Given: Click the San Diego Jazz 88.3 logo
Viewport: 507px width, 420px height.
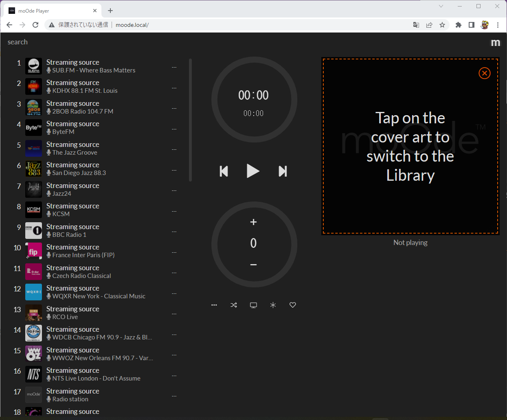Looking at the screenshot, I should pos(33,169).
